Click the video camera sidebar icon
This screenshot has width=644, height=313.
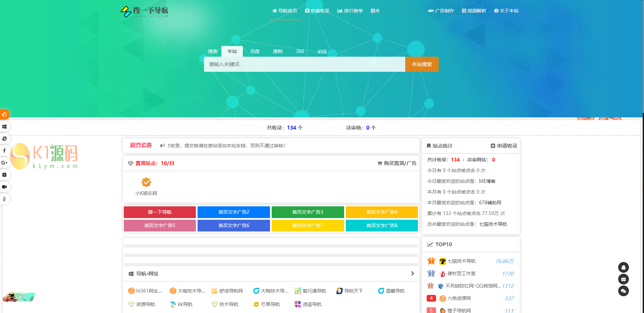(x=4, y=187)
